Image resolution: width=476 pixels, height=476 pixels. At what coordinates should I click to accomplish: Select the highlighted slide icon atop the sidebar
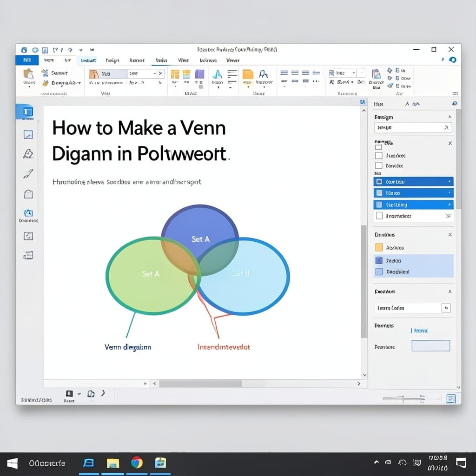[27, 112]
